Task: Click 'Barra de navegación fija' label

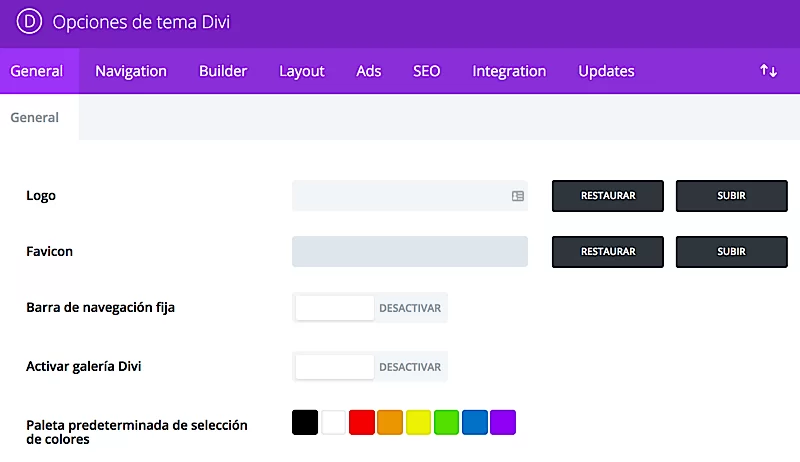Action: [x=101, y=307]
